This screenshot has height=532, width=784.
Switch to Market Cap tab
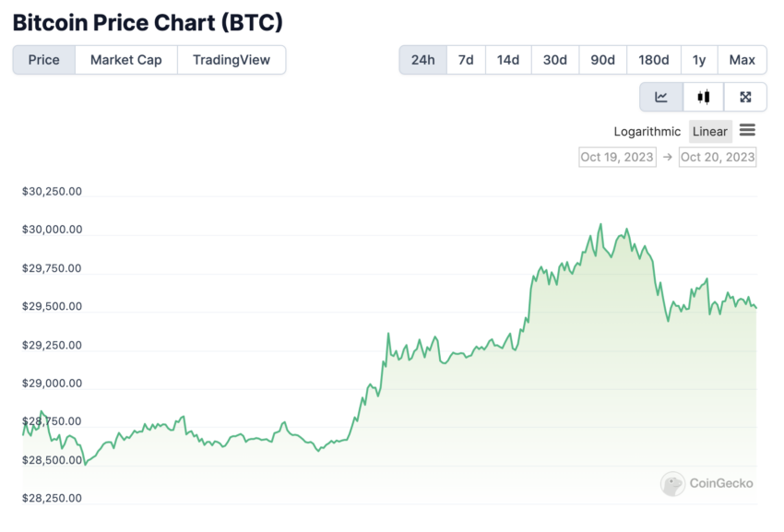pos(126,60)
